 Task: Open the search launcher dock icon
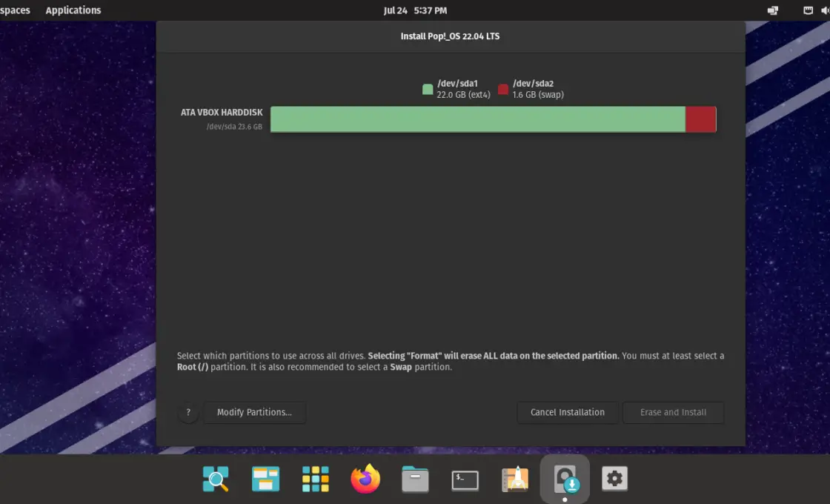pos(216,479)
